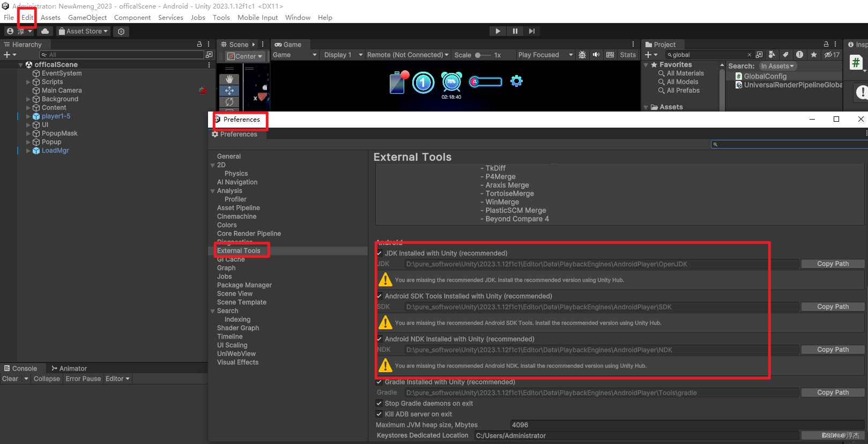
Task: Open the Asset Store dropdown
Action: [83, 31]
